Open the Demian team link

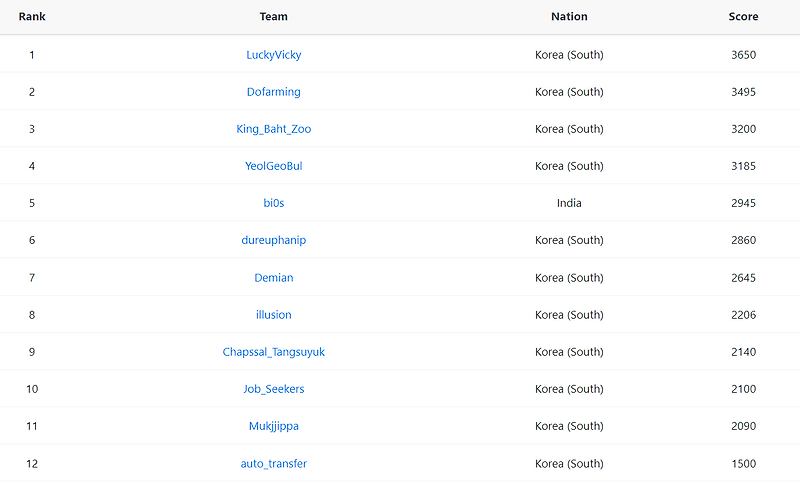pos(273,278)
